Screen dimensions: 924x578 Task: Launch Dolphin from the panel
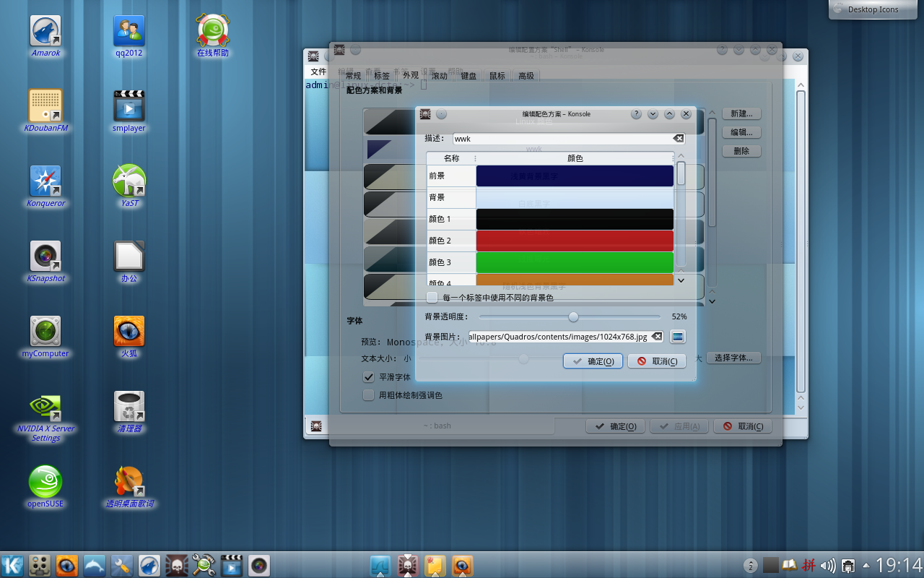(x=95, y=565)
